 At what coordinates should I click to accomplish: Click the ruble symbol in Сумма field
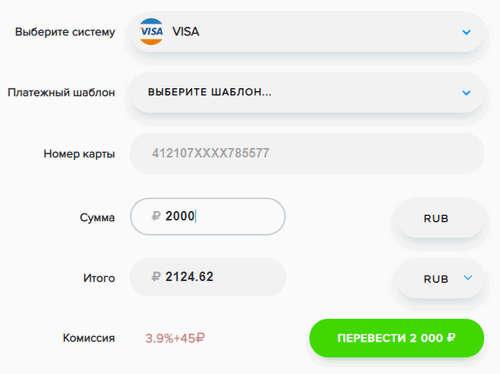tap(156, 216)
